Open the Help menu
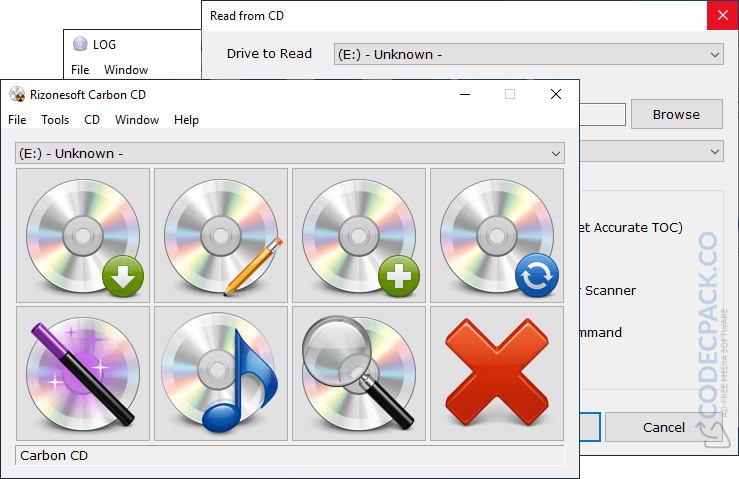The height and width of the screenshot is (479, 739). click(186, 120)
